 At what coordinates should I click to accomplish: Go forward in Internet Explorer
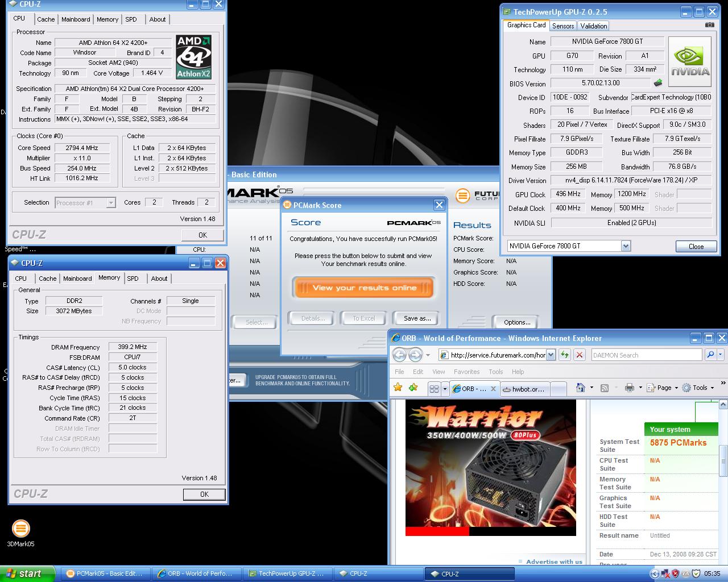click(416, 355)
